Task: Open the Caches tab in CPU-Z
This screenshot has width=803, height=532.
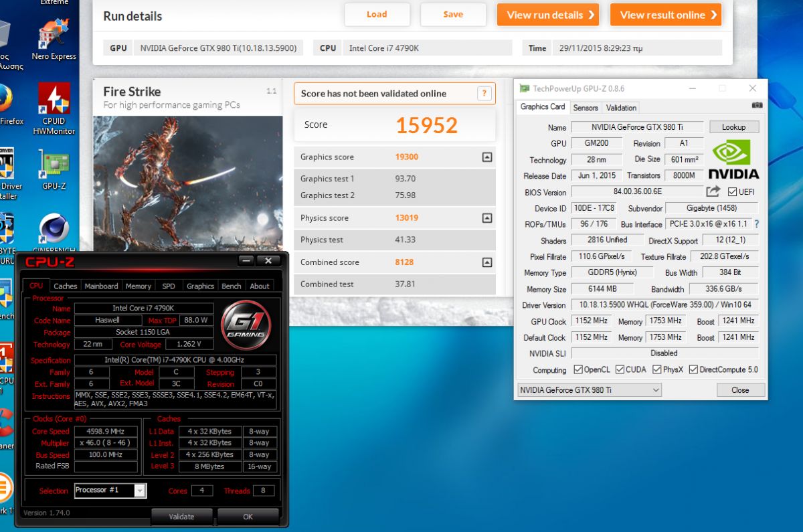Action: (66, 286)
